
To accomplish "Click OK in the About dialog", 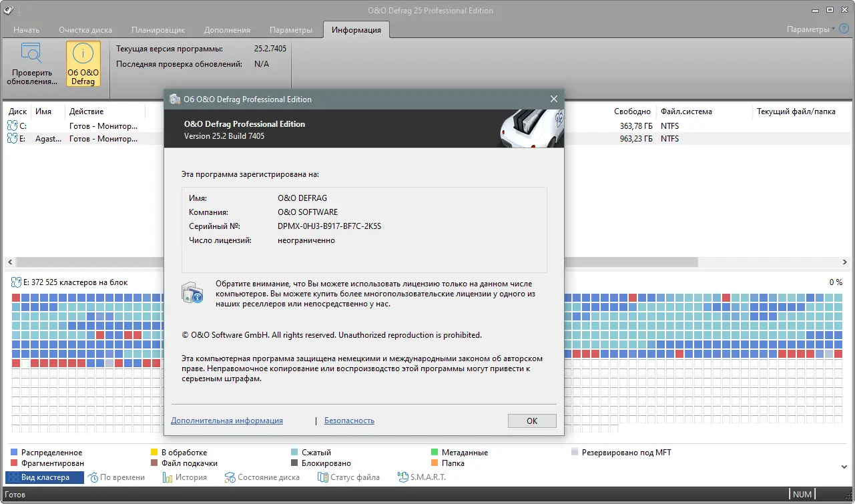I will [x=532, y=421].
